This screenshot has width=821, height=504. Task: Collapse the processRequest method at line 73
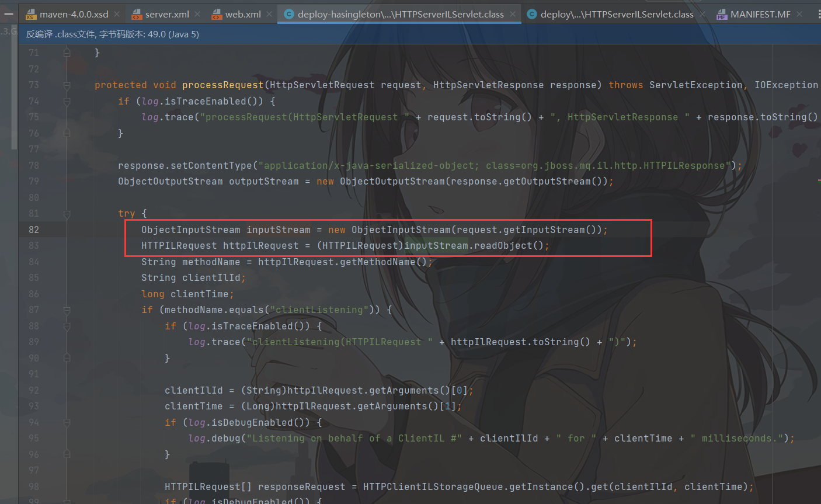click(x=67, y=85)
